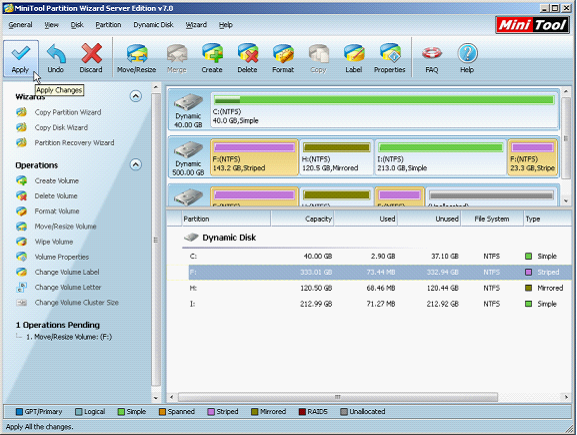
Task: Select the Move/Resize toolbar icon
Action: 137,54
